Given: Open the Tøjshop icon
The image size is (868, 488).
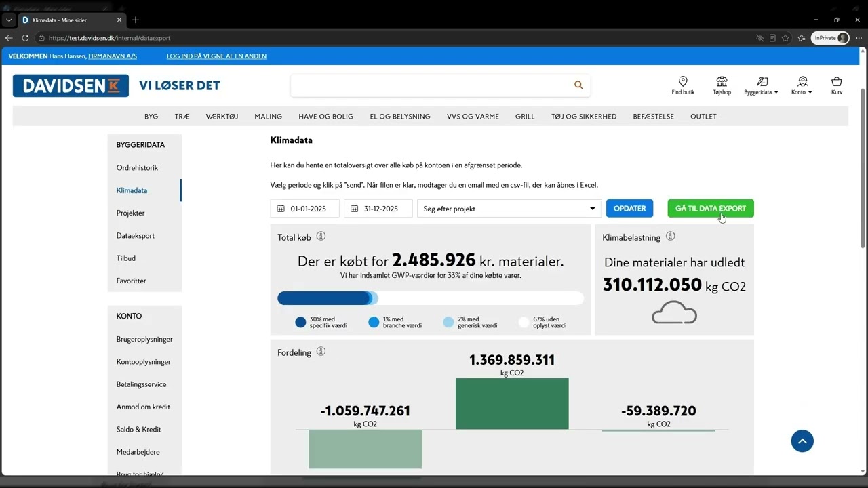Looking at the screenshot, I should pyautogui.click(x=722, y=81).
